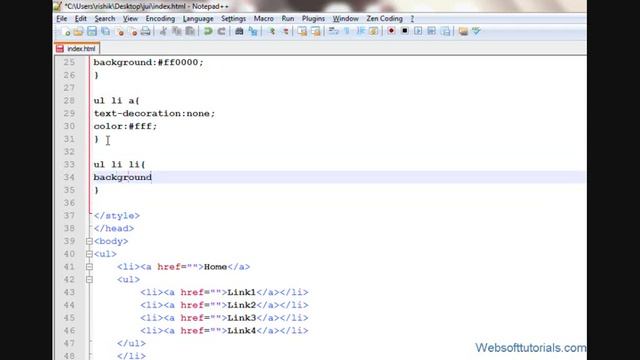Save the current file
Image resolution: width=640 pixels, height=360 pixels.
92,31
